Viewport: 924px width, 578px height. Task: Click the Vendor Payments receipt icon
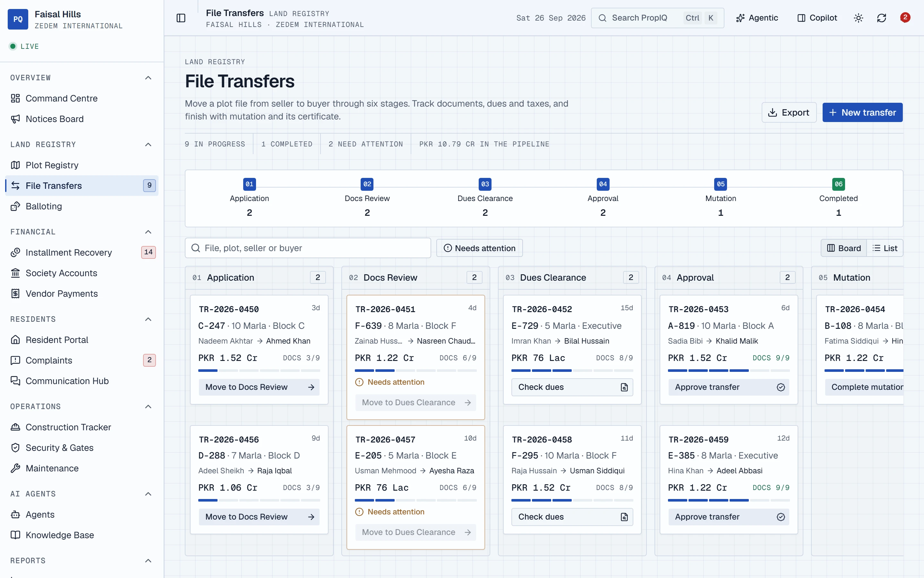tap(15, 293)
